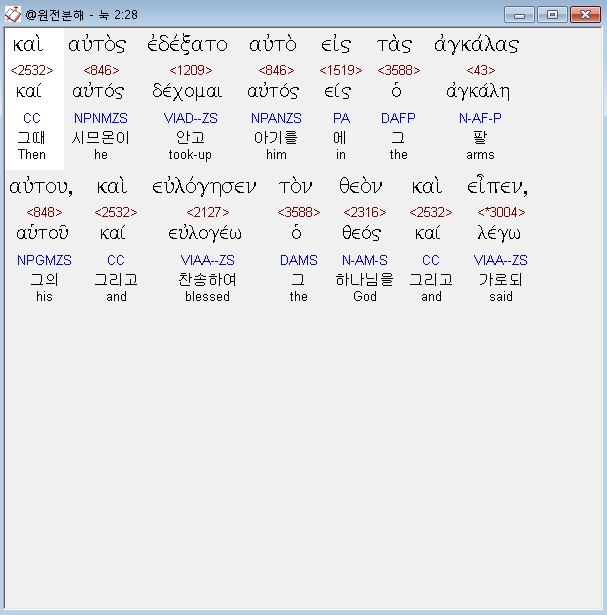Click Strong's number <*3004>
Viewport: 607px width, 615px height.
pyautogui.click(x=501, y=212)
